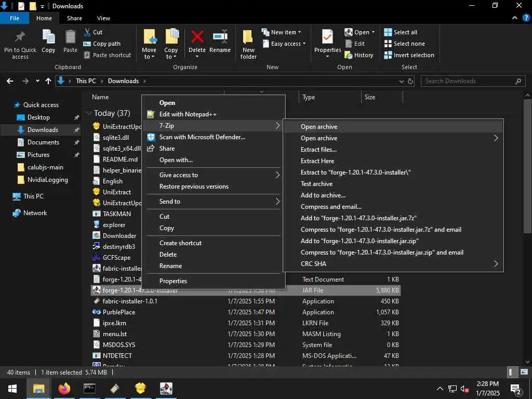The height and width of the screenshot is (399, 532).
Task: Click Select none in ribbon
Action: (404, 44)
